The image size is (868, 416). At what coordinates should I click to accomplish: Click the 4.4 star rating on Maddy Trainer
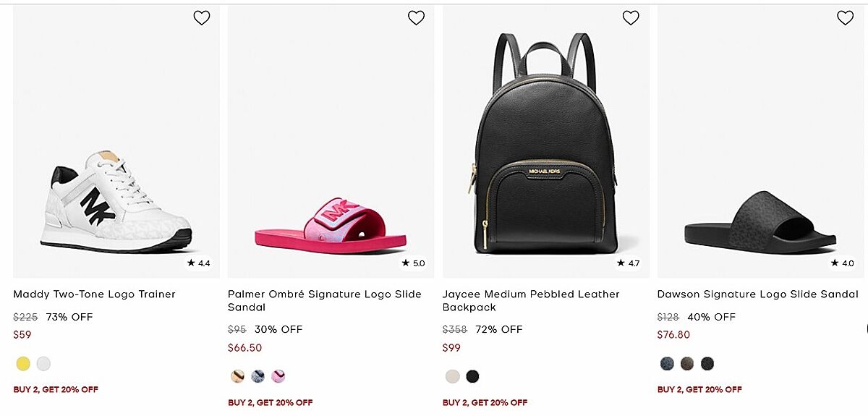[x=199, y=263]
